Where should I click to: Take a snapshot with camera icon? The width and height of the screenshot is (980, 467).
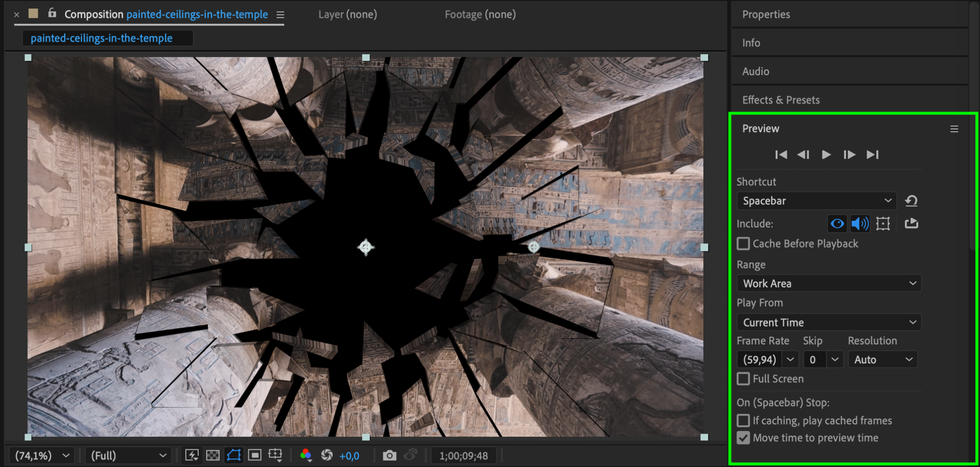click(x=390, y=456)
